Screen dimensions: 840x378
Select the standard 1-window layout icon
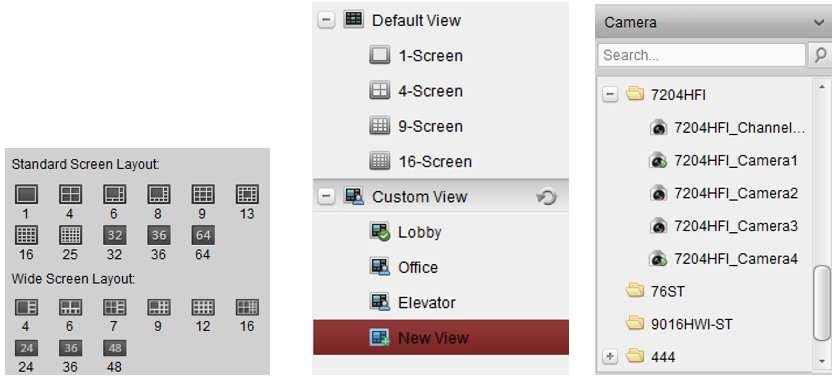pyautogui.click(x=26, y=194)
